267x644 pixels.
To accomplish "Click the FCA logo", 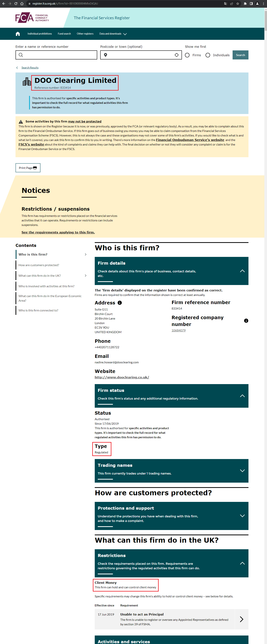I will tap(32, 18).
